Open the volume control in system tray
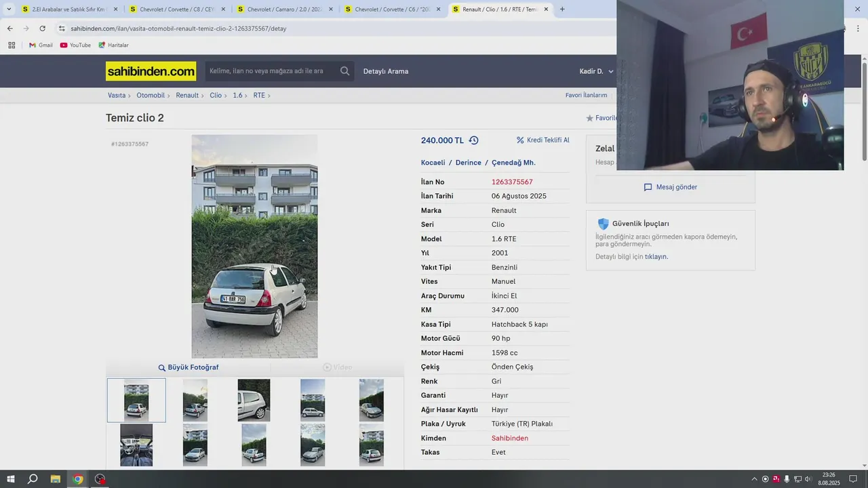Viewport: 868px width, 488px height. point(808,479)
